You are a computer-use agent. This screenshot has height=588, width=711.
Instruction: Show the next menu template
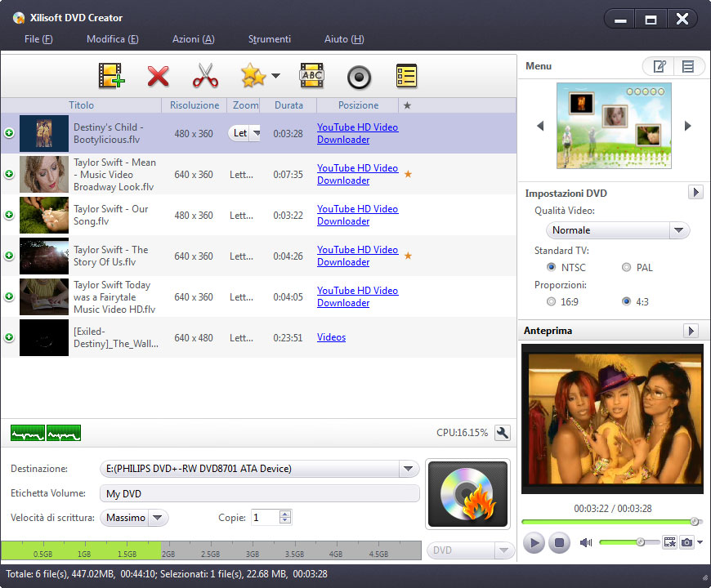click(x=688, y=126)
